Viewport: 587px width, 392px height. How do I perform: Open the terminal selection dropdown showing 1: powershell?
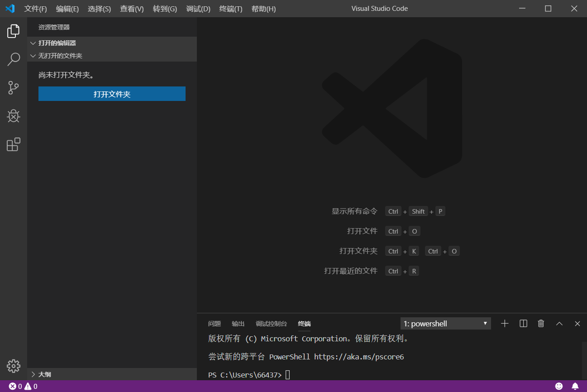[445, 323]
